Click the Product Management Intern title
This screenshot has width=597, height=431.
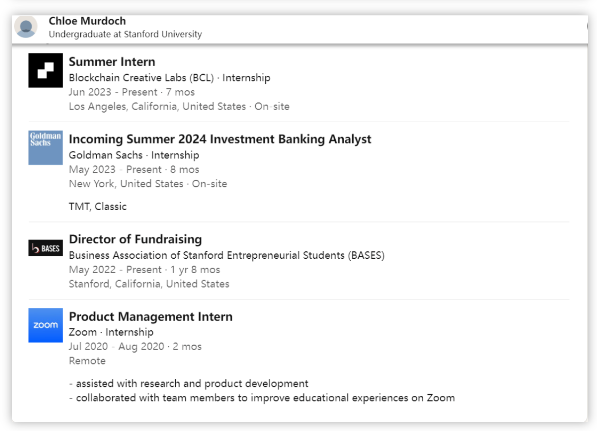click(x=150, y=316)
